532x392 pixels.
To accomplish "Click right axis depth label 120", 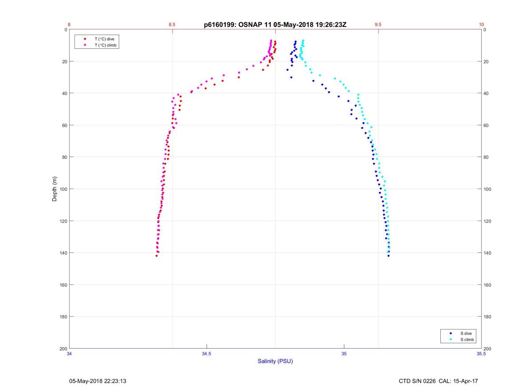I will click(x=487, y=221).
